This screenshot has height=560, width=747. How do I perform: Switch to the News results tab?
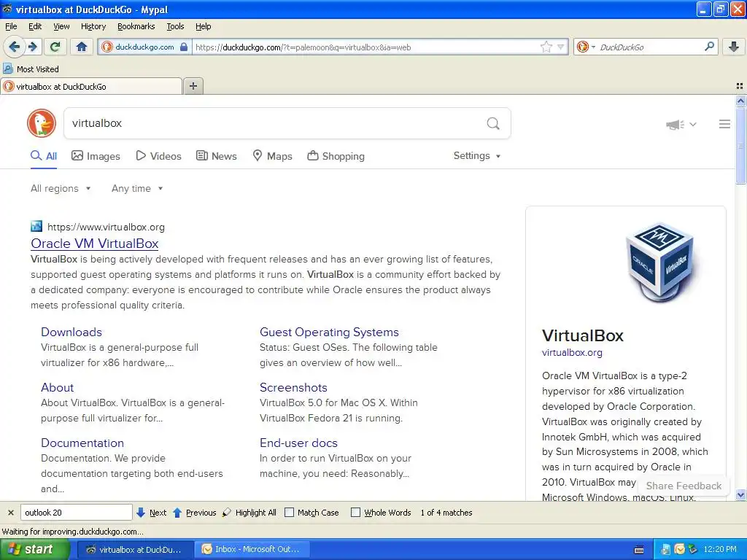tap(216, 156)
